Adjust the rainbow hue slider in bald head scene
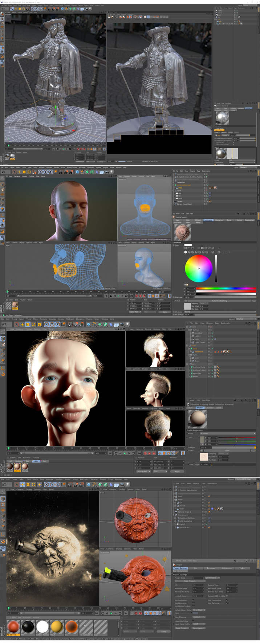260x644 pixels. [226, 289]
